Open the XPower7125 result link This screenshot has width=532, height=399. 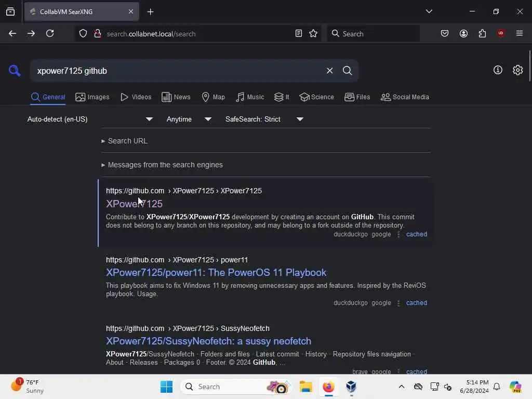(134, 204)
